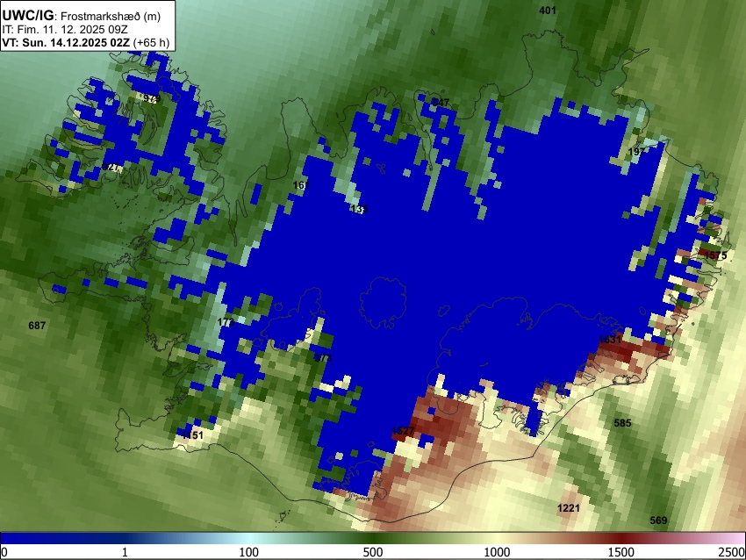This screenshot has width=746, height=560.
Task: Click the map value label '547'
Action: (441, 103)
